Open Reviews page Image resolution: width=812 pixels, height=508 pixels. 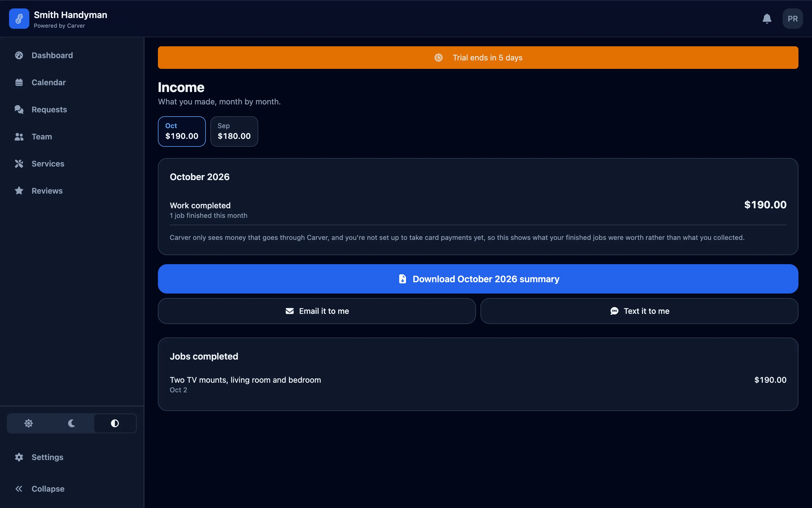pos(72,191)
